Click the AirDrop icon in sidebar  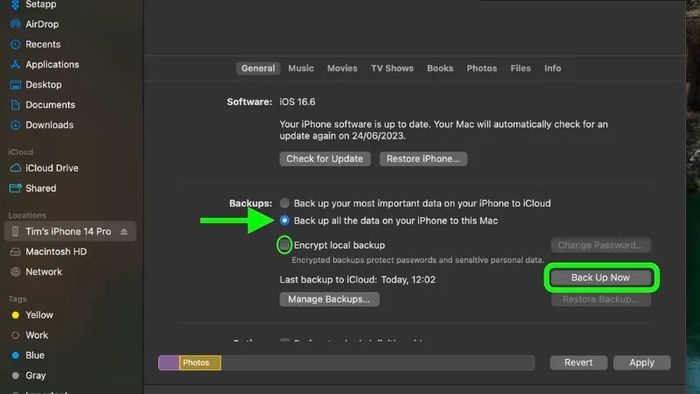point(15,24)
